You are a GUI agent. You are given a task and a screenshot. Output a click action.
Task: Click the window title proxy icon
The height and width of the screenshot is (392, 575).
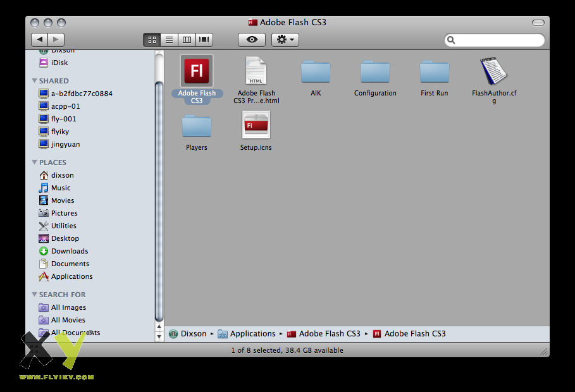[252, 22]
